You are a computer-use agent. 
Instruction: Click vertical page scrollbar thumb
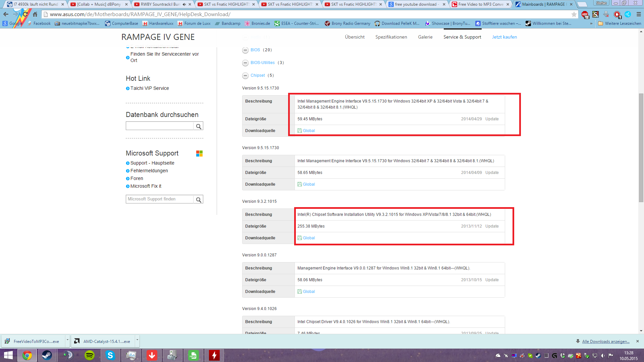pos(641,147)
